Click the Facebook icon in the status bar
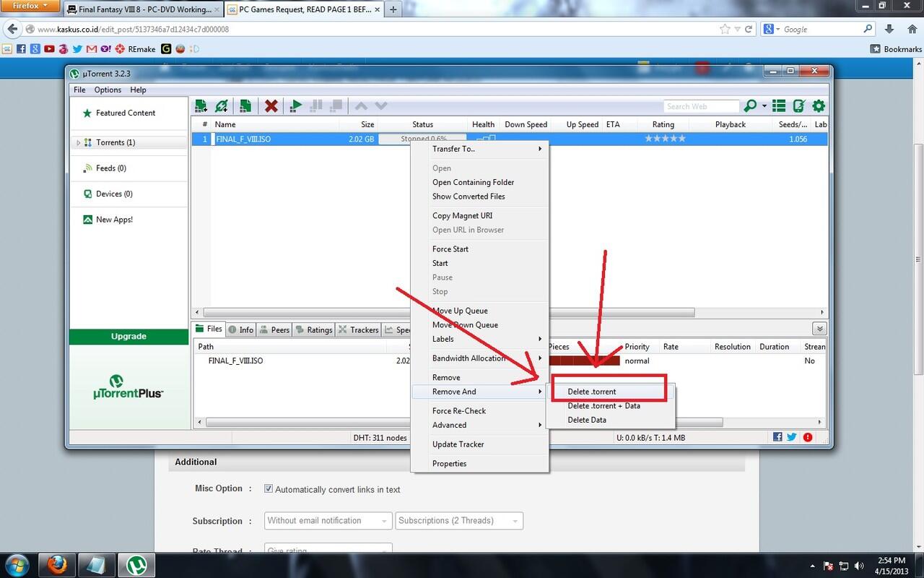This screenshot has width=924, height=578. 777,437
